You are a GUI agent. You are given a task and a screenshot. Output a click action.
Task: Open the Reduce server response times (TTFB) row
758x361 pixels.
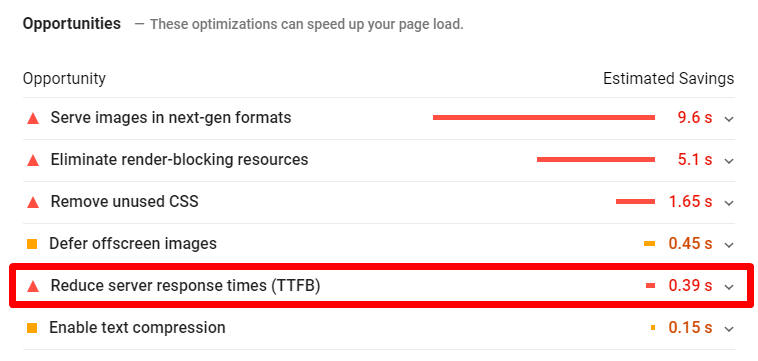(379, 286)
